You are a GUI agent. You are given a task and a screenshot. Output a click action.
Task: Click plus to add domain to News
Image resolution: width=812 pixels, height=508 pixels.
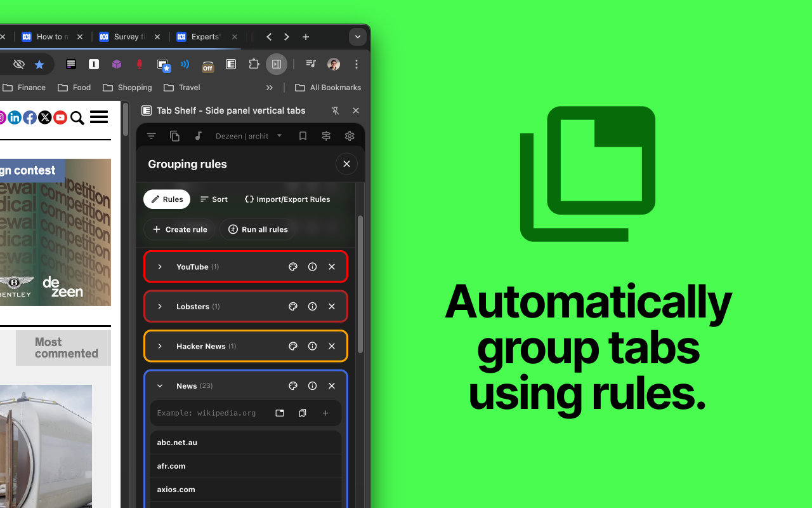325,413
